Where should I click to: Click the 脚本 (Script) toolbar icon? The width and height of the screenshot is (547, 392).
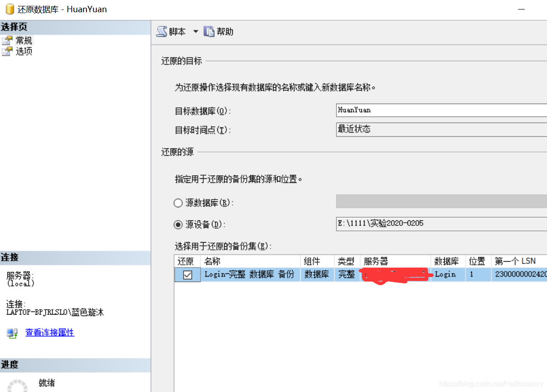coord(162,31)
